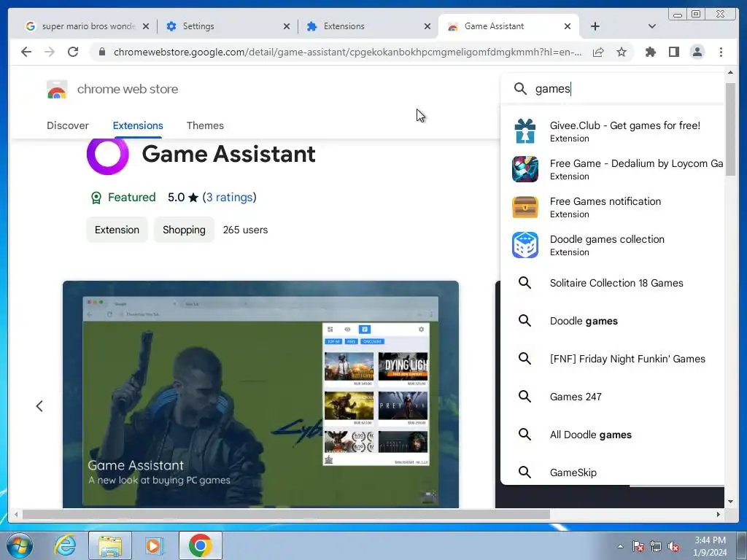Click the address bar URL

click(347, 52)
